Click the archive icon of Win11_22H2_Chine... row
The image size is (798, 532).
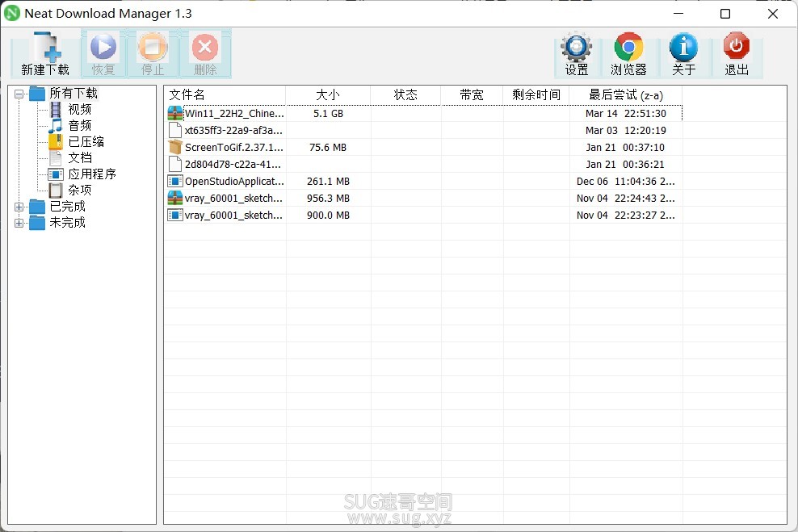(x=175, y=113)
